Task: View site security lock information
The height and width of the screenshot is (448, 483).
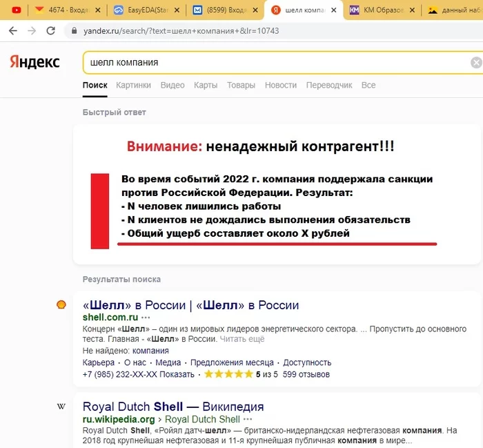Action: click(74, 31)
